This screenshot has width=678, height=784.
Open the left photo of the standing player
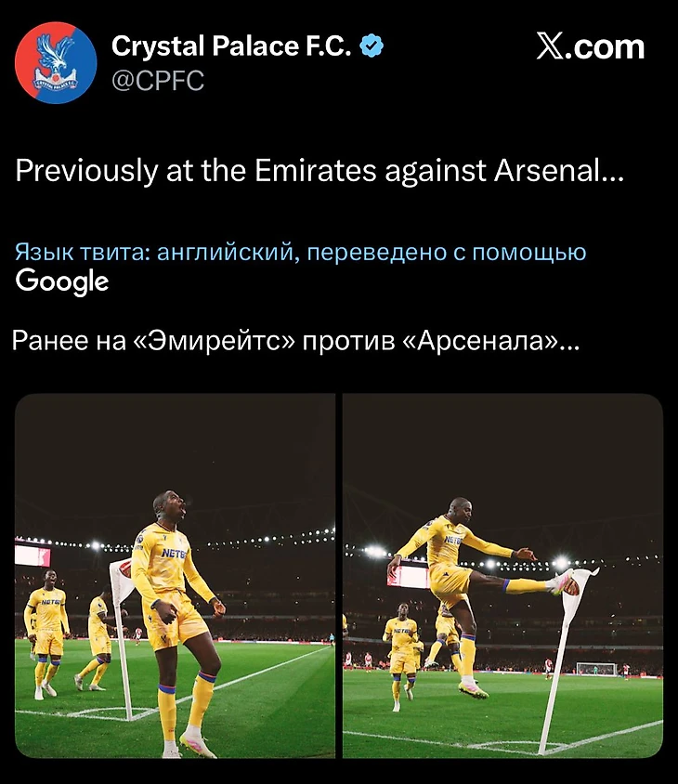click(175, 575)
